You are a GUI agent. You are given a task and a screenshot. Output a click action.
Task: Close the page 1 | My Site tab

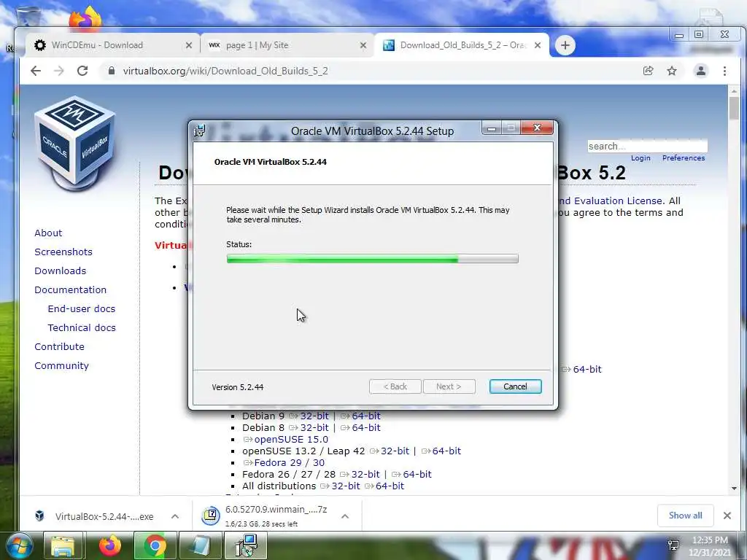pyautogui.click(x=363, y=45)
